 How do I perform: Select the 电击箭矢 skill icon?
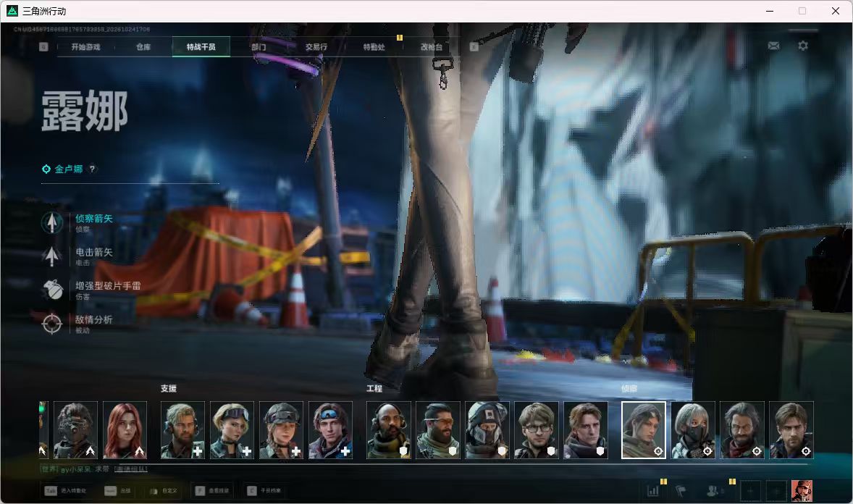click(52, 256)
